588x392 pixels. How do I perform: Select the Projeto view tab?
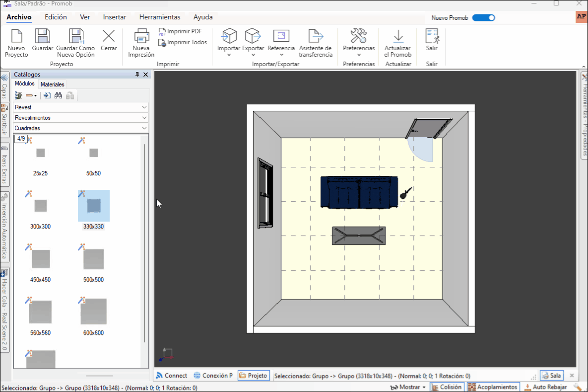point(254,376)
